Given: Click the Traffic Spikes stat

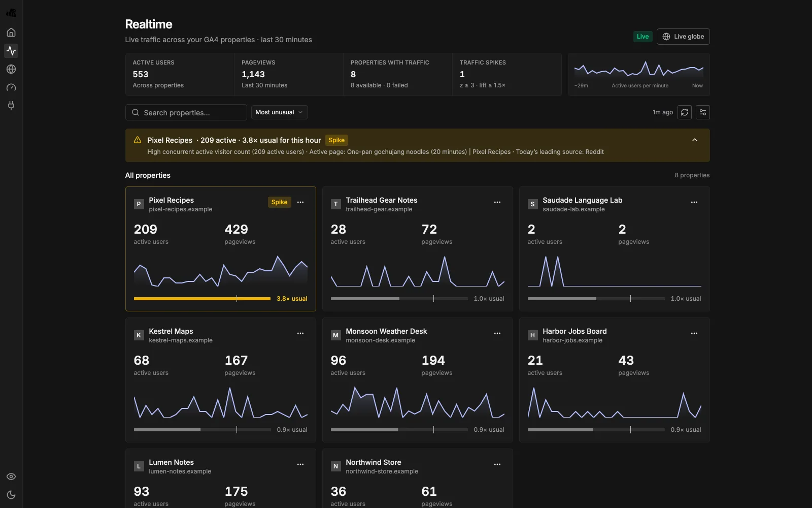Looking at the screenshot, I should click(506, 74).
